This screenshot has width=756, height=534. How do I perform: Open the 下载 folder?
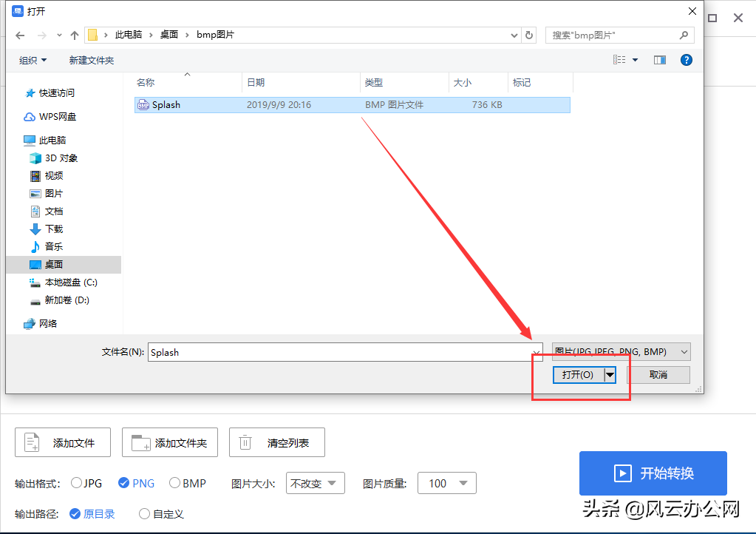(x=47, y=229)
